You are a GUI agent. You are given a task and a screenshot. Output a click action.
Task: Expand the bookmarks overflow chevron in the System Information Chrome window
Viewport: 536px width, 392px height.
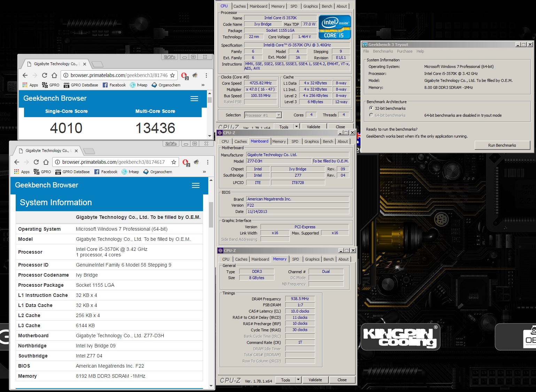pyautogui.click(x=204, y=172)
